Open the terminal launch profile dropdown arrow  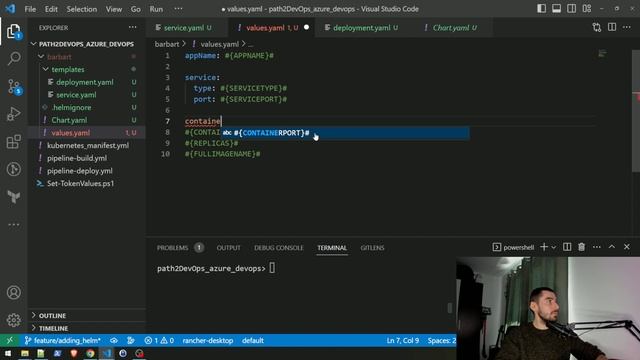pyautogui.click(x=553, y=247)
